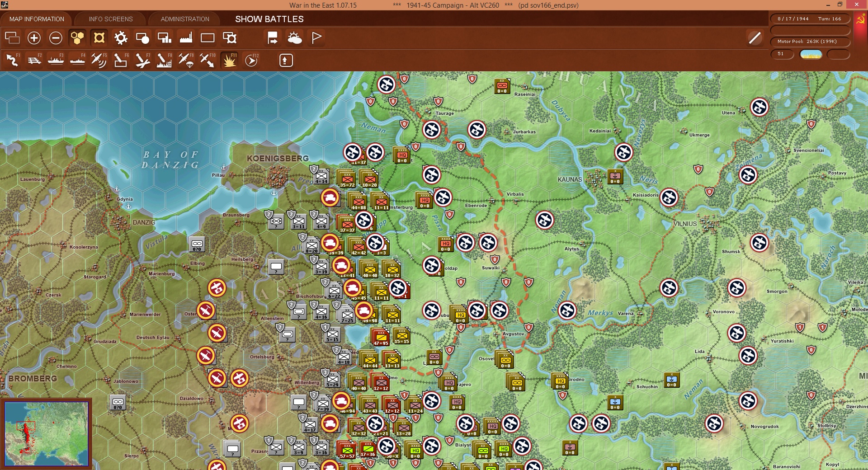Toggle the hex grid overlay

click(77, 38)
